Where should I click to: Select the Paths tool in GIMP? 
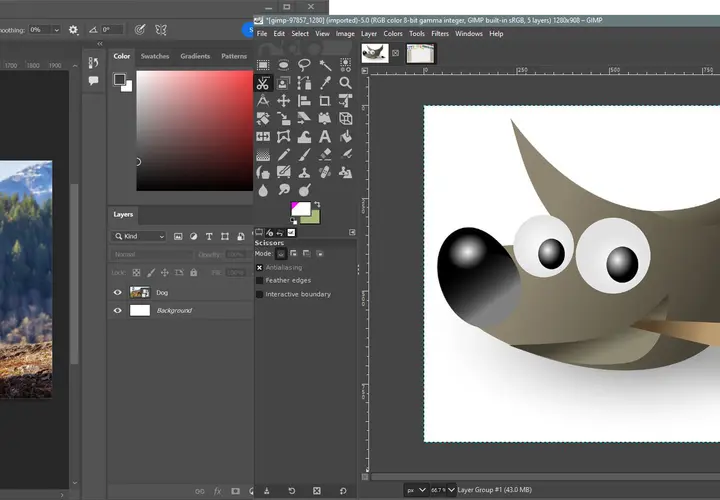[x=304, y=83]
